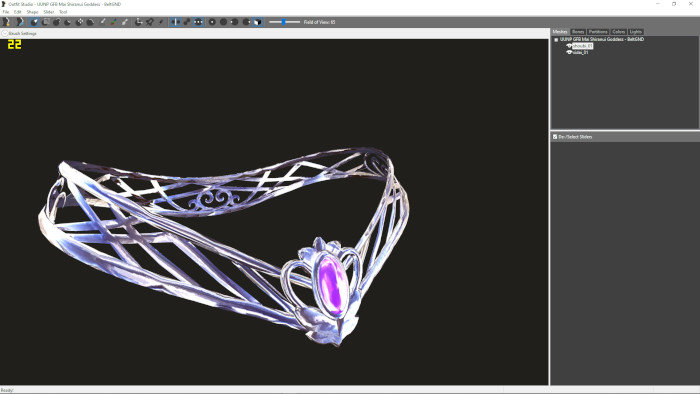Viewport: 700px width, 394px height.
Task: Activate the Pivot pin tool icon
Action: [x=150, y=22]
